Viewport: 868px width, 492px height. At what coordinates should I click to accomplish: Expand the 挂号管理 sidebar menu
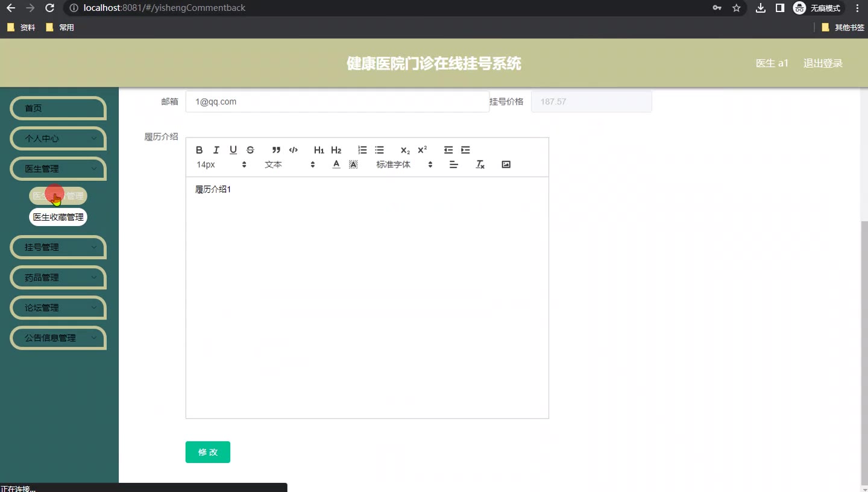[x=58, y=247]
